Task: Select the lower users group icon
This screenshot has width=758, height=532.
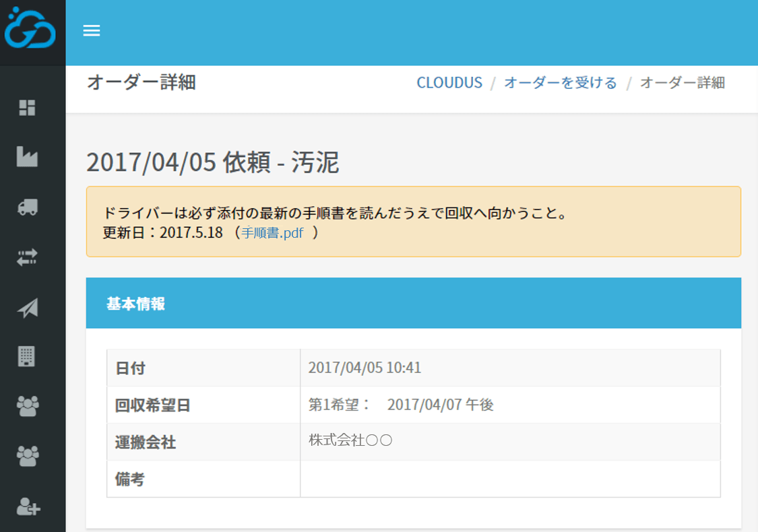Action: click(x=26, y=455)
